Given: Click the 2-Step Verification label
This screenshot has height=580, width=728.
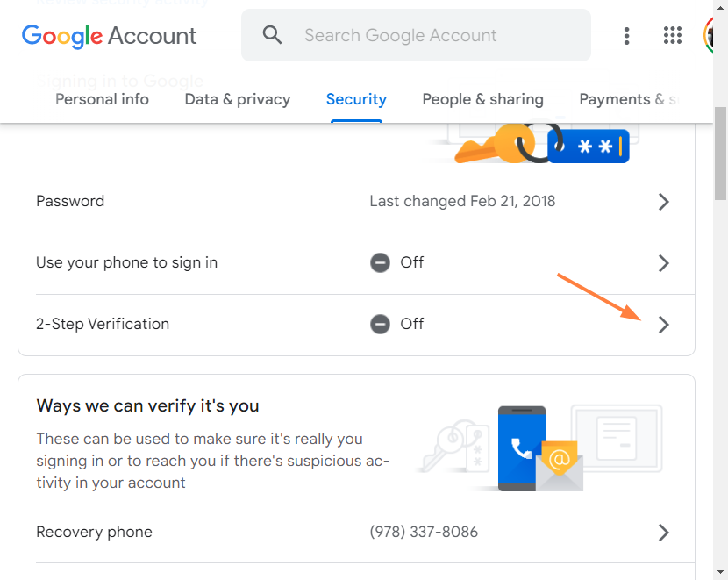Looking at the screenshot, I should (103, 324).
